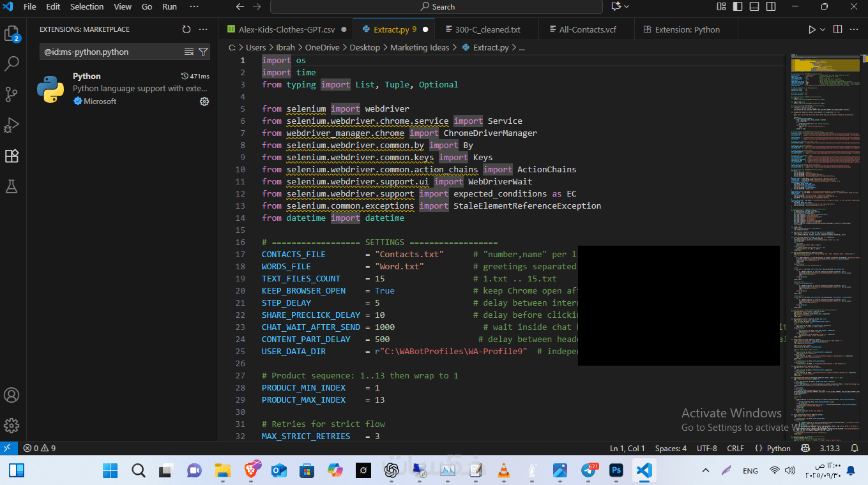The width and height of the screenshot is (868, 485).
Task: Split the editor to the right
Action: pos(837,29)
